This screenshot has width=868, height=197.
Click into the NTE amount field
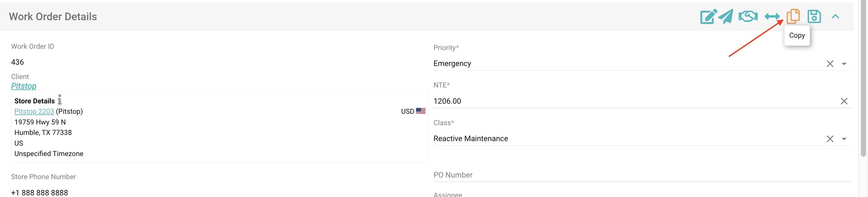(606, 101)
